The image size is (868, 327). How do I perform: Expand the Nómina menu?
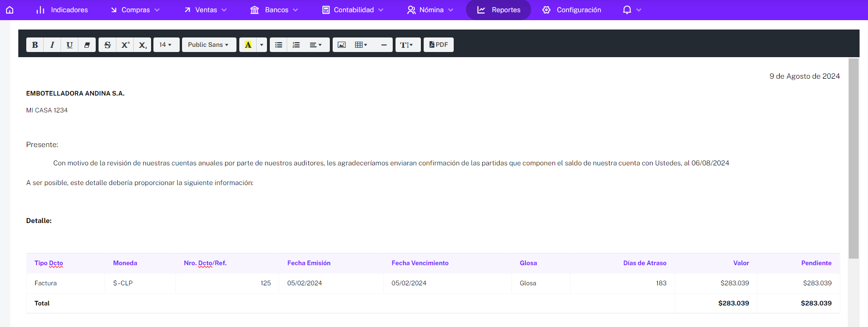430,10
